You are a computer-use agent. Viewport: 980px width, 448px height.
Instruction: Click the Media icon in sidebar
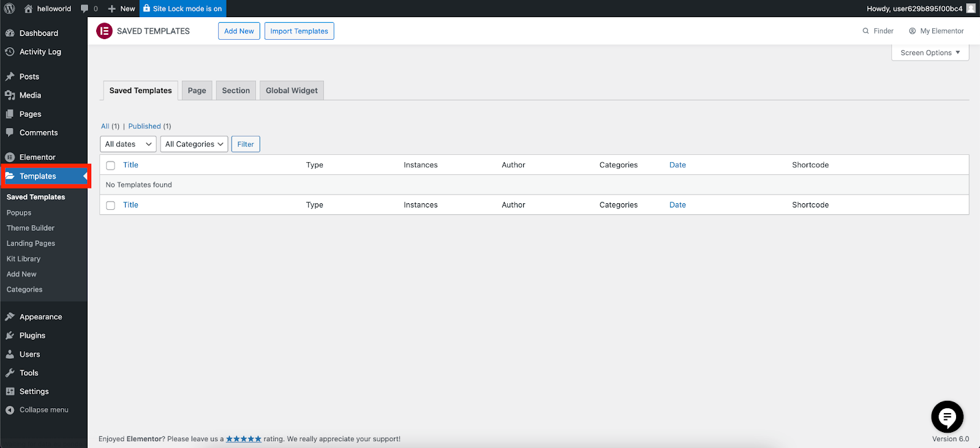[x=10, y=95]
